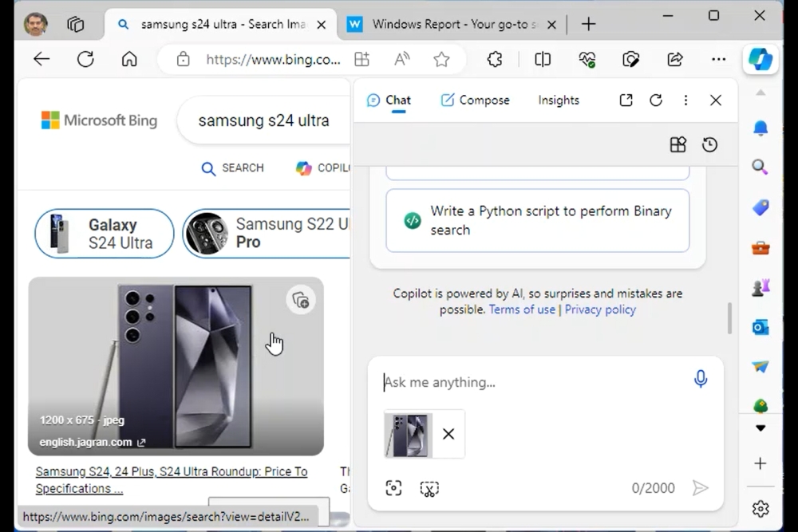Open the sidebar Drop paper plane icon
Image resolution: width=798 pixels, height=532 pixels.
click(x=760, y=367)
